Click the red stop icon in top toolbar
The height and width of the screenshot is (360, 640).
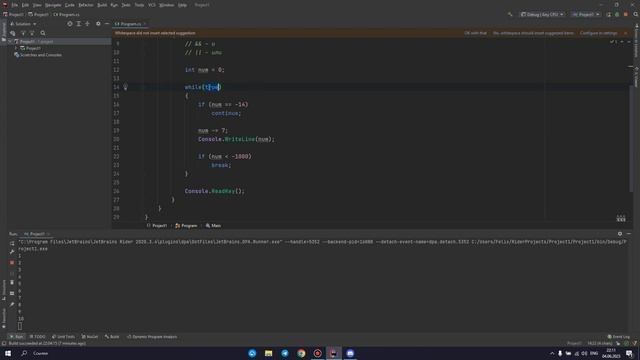click(x=626, y=14)
